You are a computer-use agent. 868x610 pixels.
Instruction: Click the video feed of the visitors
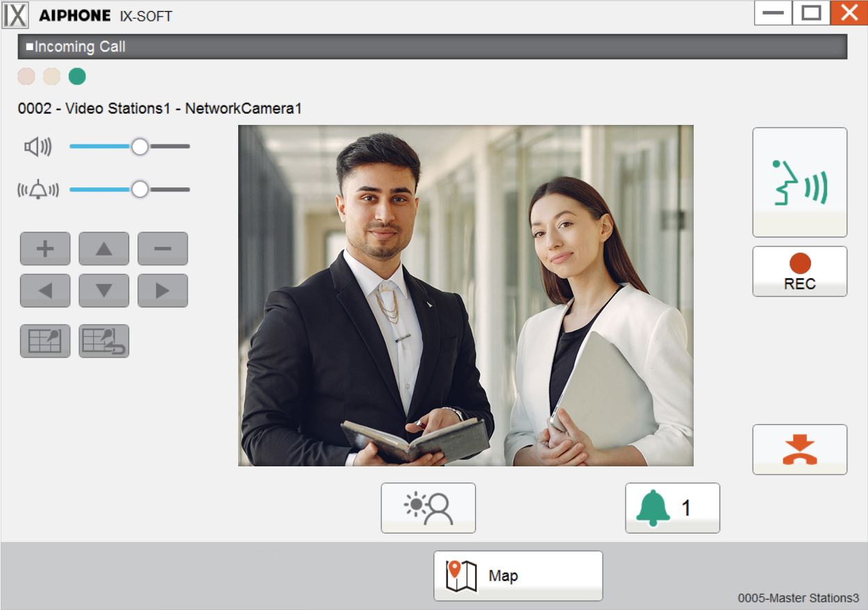465,295
